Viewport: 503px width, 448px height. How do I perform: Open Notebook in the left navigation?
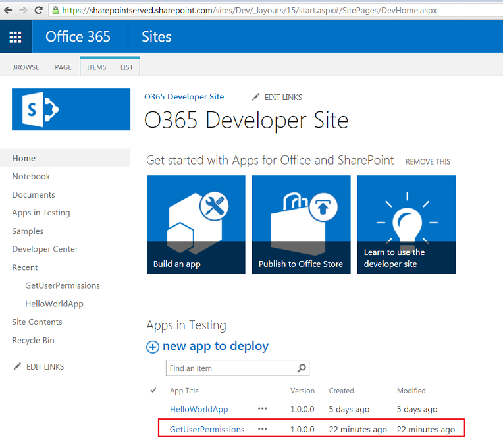(31, 176)
